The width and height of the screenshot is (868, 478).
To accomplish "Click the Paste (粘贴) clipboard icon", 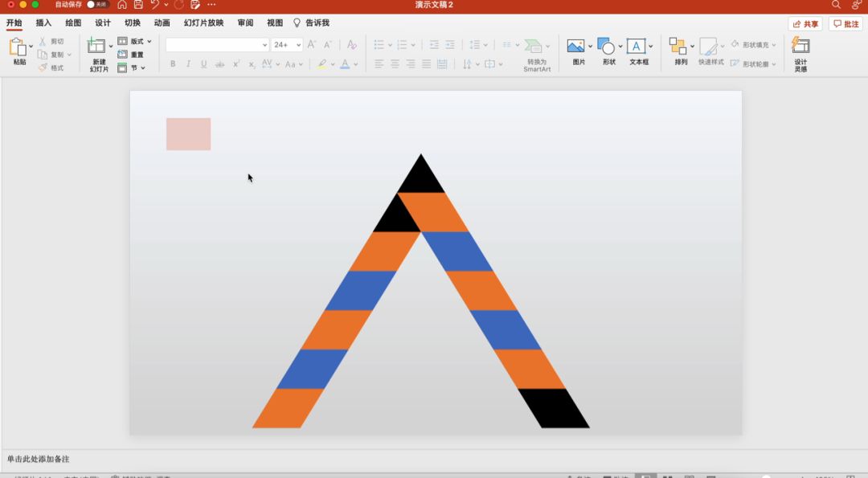I will (x=18, y=47).
